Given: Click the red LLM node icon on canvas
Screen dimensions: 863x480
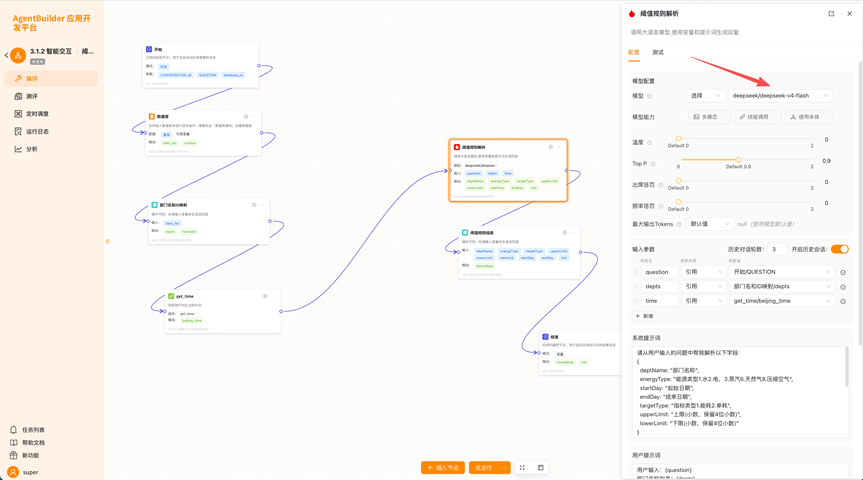Looking at the screenshot, I should pos(457,147).
